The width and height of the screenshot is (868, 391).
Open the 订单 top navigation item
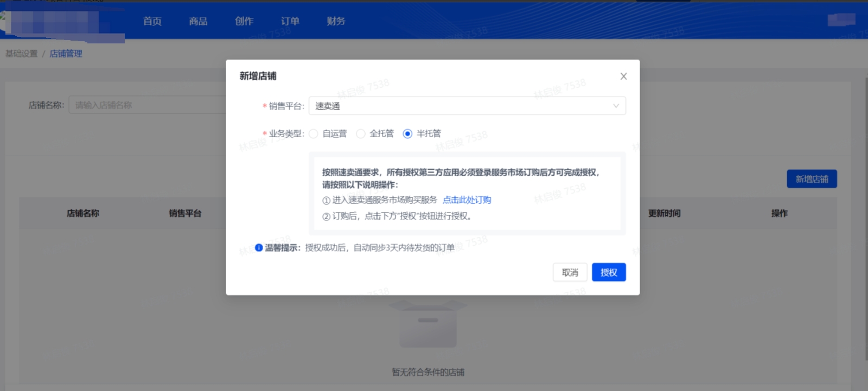(x=290, y=21)
